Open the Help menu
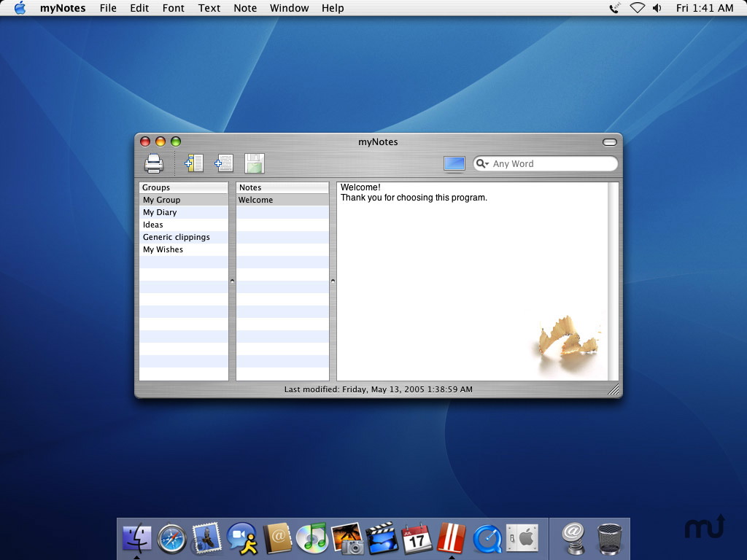This screenshot has height=560, width=747. (333, 8)
